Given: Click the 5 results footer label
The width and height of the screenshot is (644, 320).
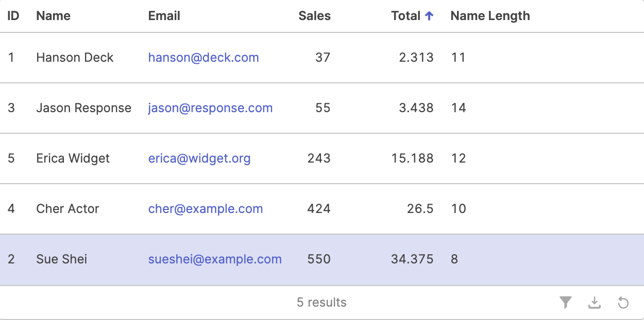Looking at the screenshot, I should pos(321,303).
